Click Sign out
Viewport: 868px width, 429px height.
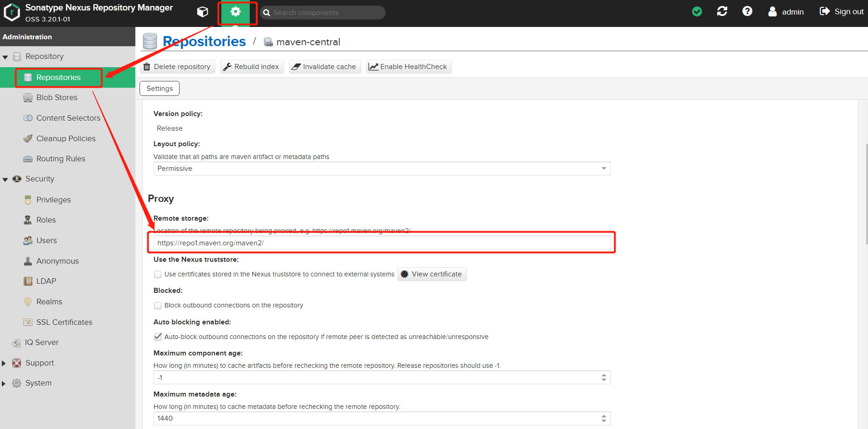pyautogui.click(x=841, y=11)
